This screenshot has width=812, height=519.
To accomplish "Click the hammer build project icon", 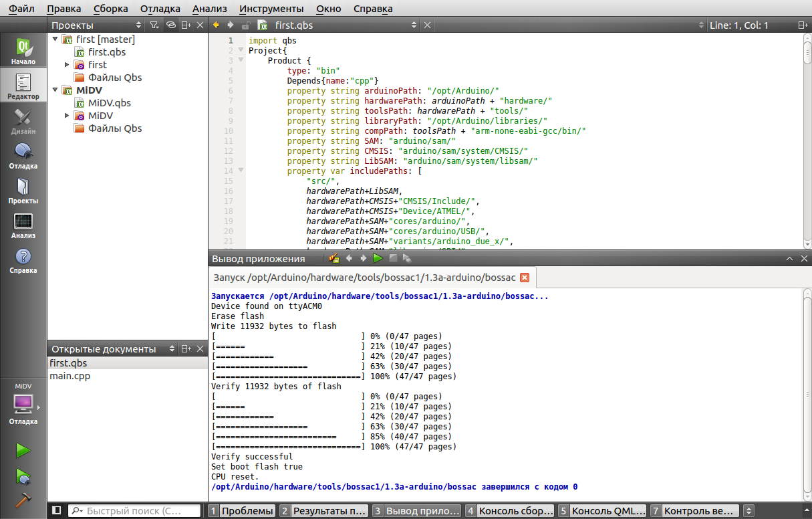I will (x=23, y=500).
